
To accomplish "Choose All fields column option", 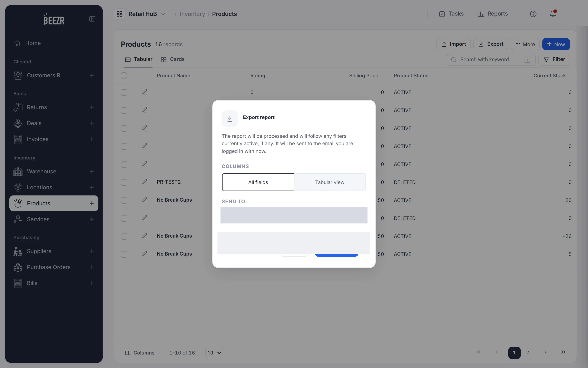I will tap(258, 182).
